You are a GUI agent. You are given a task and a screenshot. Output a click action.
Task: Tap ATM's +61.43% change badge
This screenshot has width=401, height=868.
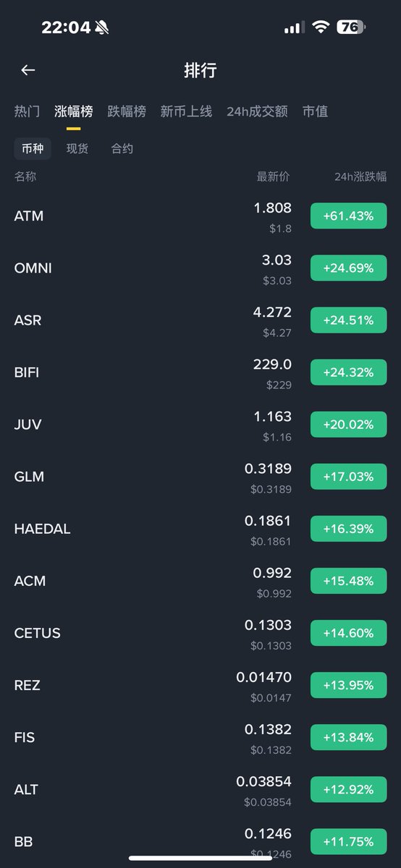[349, 216]
